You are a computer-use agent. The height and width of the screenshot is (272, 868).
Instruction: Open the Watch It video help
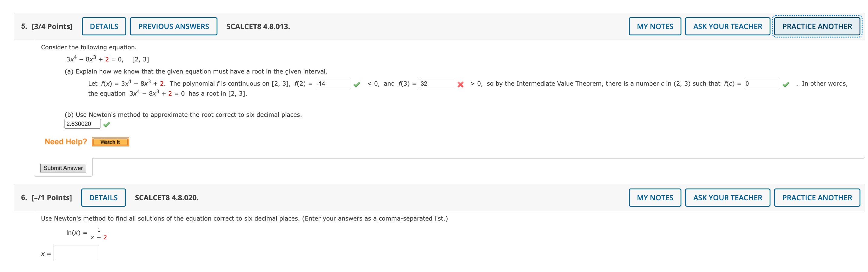pos(110,142)
